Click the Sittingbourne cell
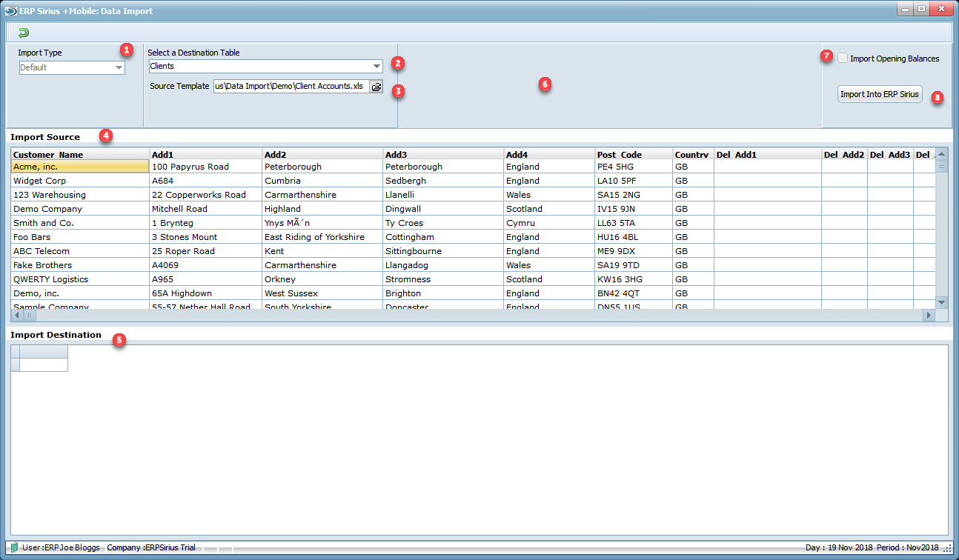Screen dimensions: 959x560 [443, 251]
